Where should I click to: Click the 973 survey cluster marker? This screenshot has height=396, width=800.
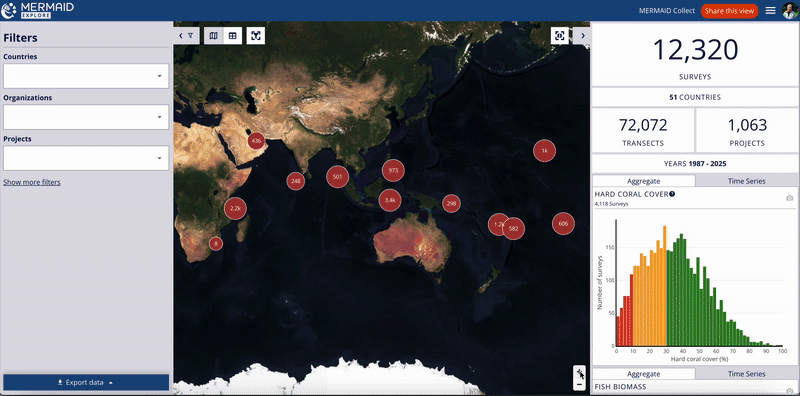393,170
